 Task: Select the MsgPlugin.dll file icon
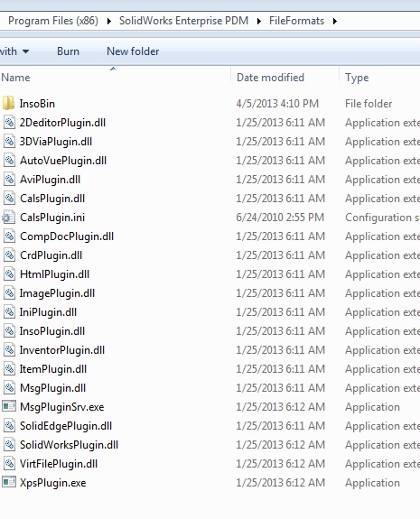click(x=9, y=387)
